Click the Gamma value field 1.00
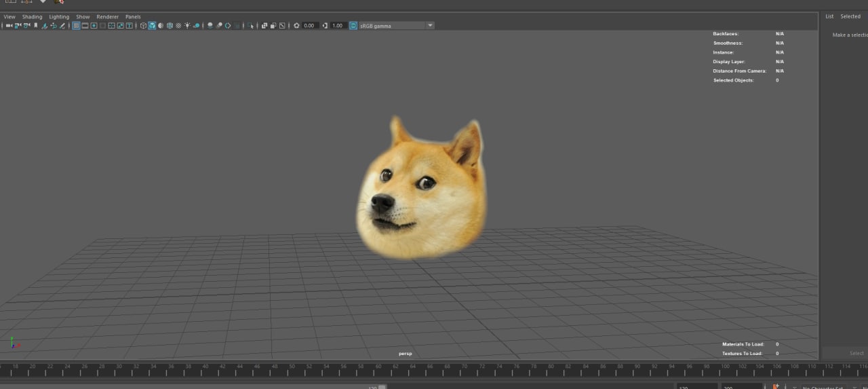 pos(338,25)
